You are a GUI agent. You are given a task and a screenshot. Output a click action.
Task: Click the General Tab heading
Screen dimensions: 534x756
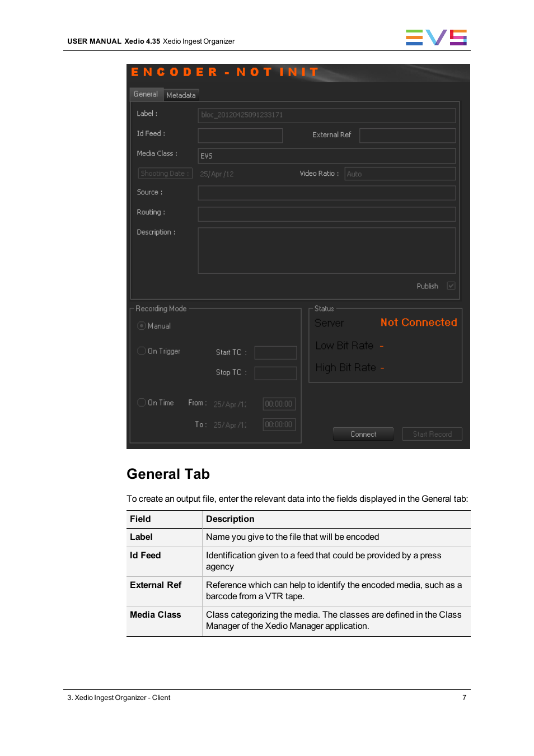coord(168,474)
